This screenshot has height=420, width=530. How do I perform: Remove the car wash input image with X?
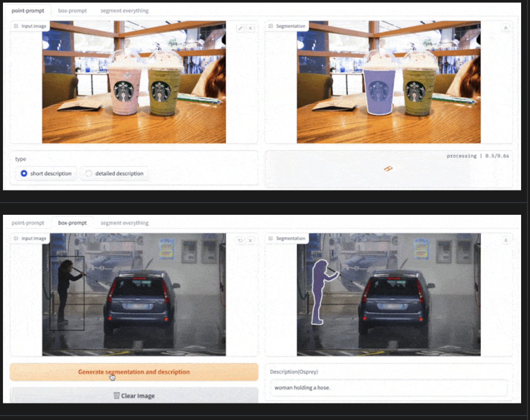pos(251,240)
